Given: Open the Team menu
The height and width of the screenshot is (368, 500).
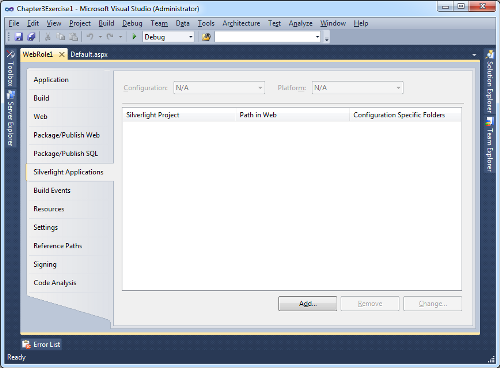Looking at the screenshot, I should click(x=159, y=23).
